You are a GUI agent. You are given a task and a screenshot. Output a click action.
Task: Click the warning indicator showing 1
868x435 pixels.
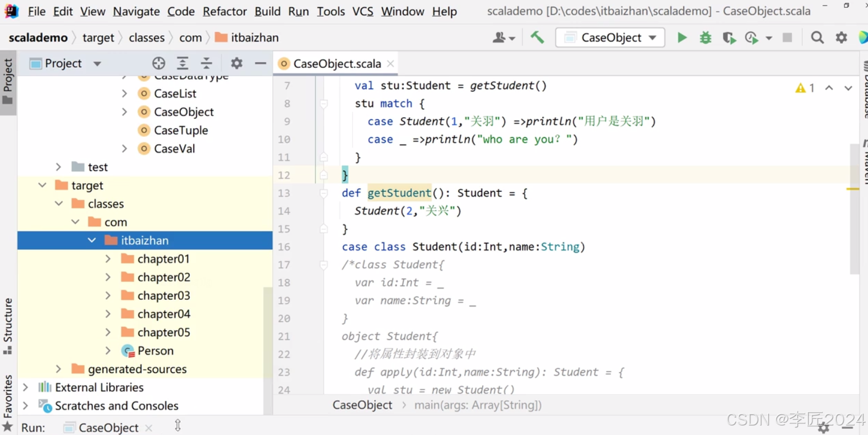pyautogui.click(x=805, y=88)
